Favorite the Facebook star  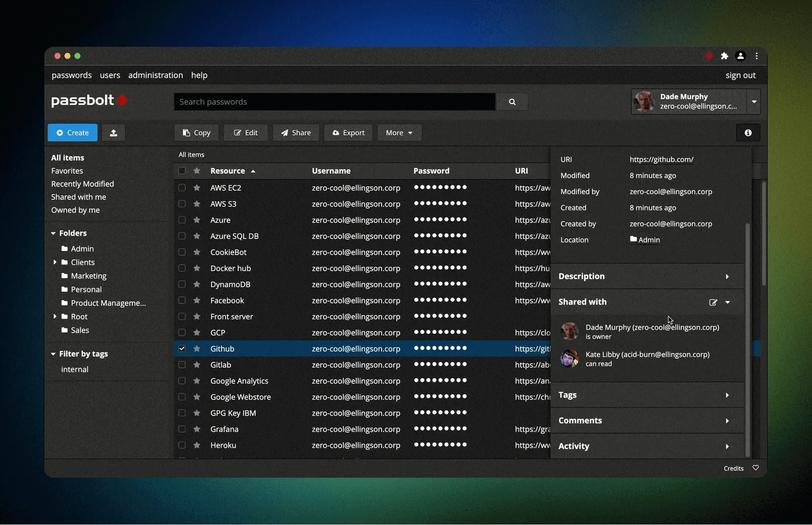point(197,301)
